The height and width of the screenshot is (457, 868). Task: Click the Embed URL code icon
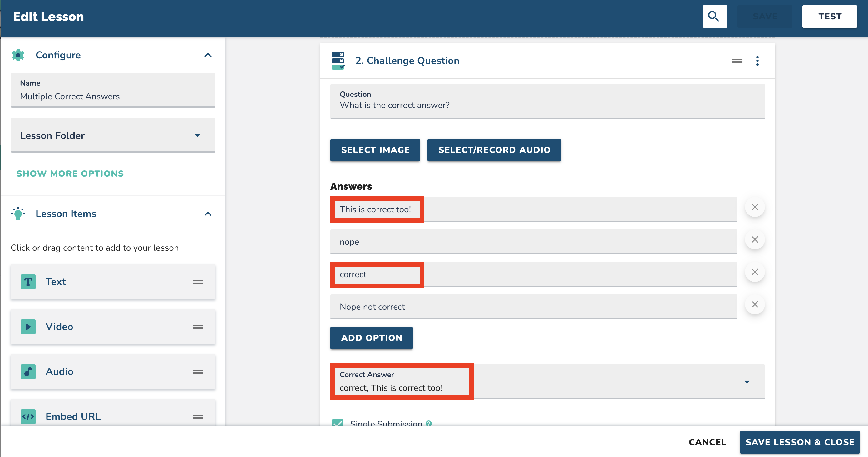pos(28,417)
